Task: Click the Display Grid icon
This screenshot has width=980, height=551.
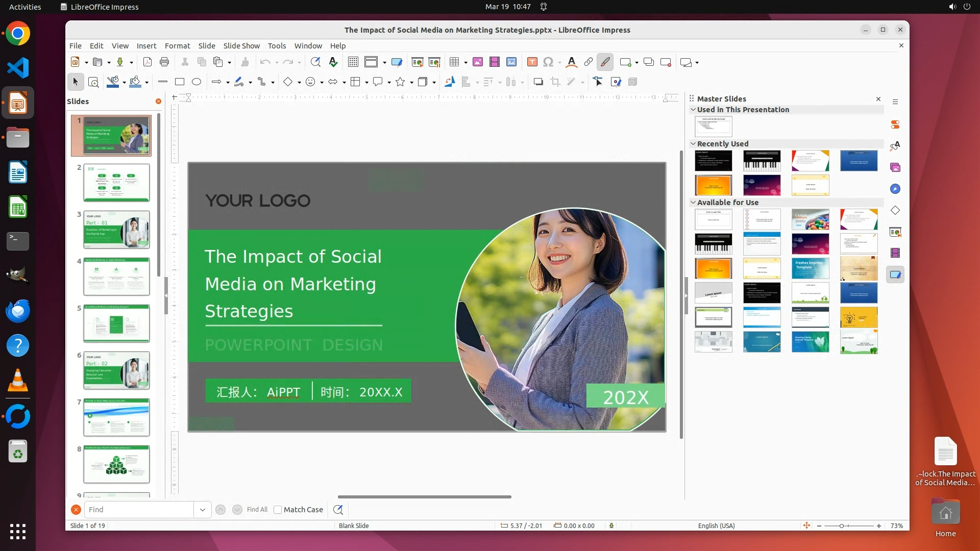Action: coord(353,62)
